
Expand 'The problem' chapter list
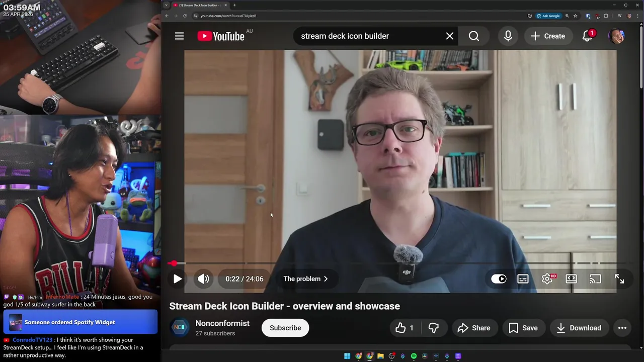(x=305, y=279)
